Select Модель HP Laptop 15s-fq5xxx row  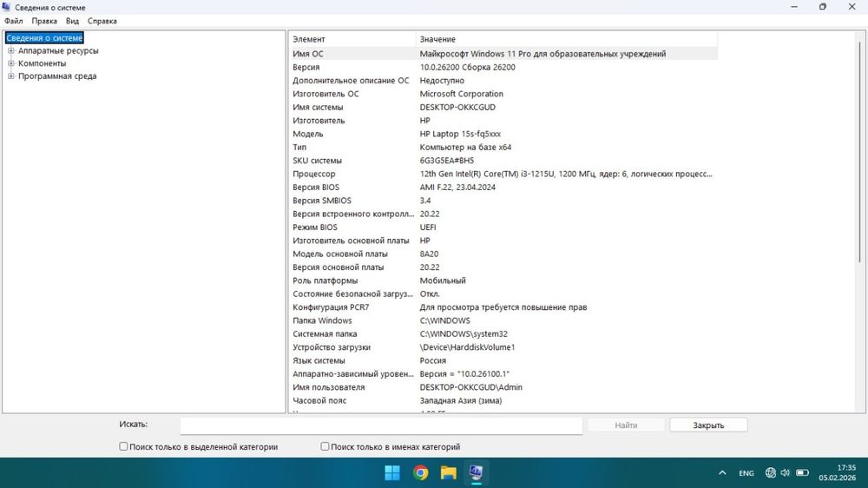point(503,134)
